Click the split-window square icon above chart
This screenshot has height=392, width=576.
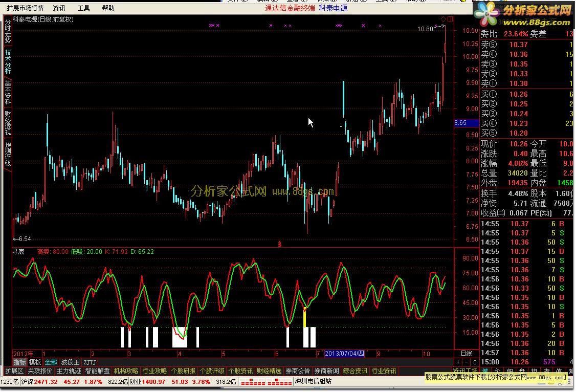(x=450, y=19)
